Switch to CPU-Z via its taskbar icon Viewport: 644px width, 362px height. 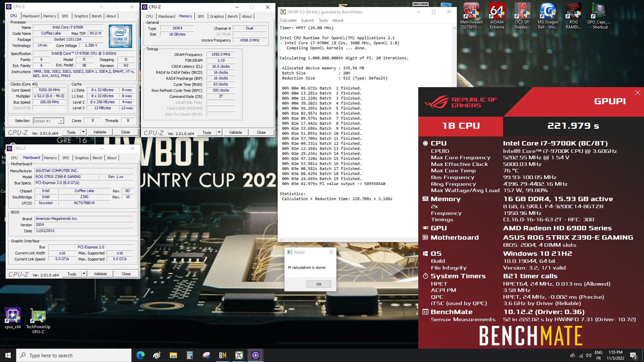[x=255, y=355]
